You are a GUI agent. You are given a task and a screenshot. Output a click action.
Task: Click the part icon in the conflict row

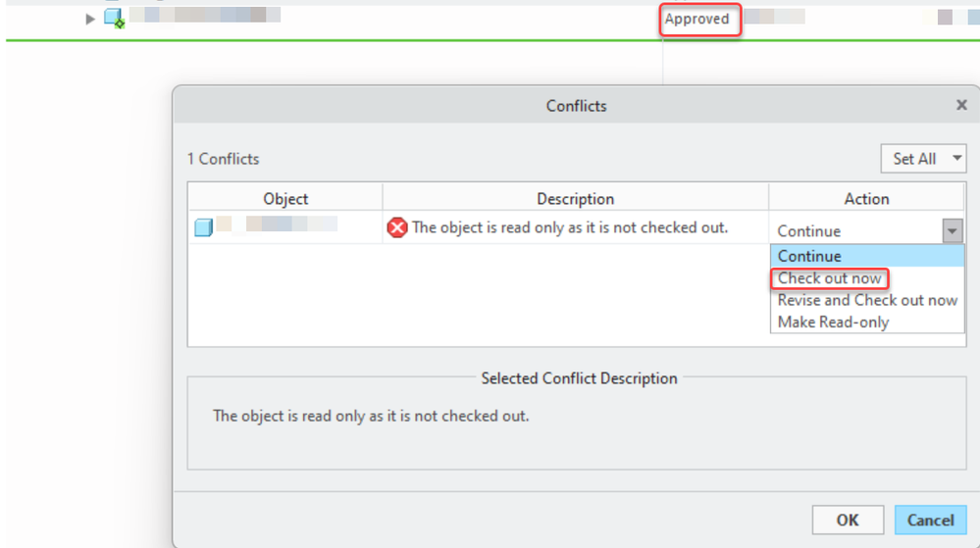click(x=203, y=227)
